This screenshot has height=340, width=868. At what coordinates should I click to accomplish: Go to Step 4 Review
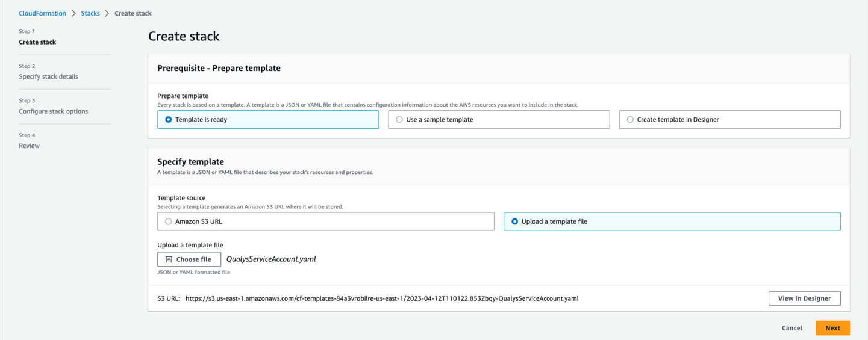pos(29,146)
